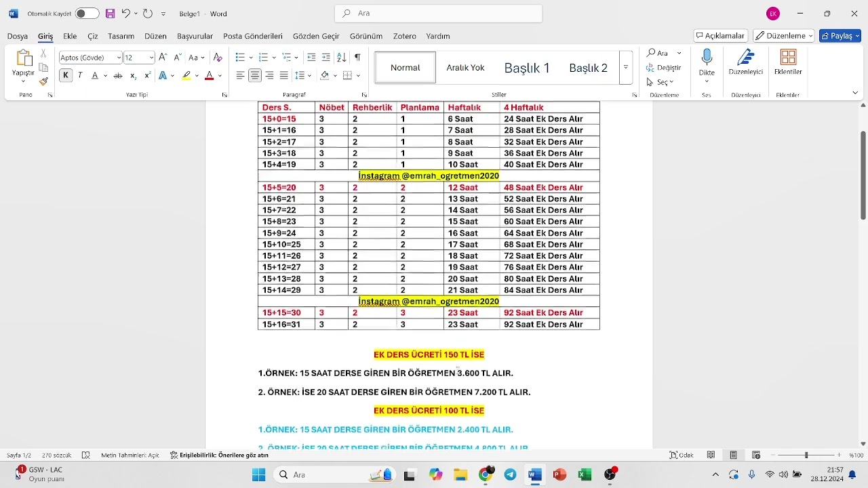Adjust the zoom slider handle

(806, 455)
